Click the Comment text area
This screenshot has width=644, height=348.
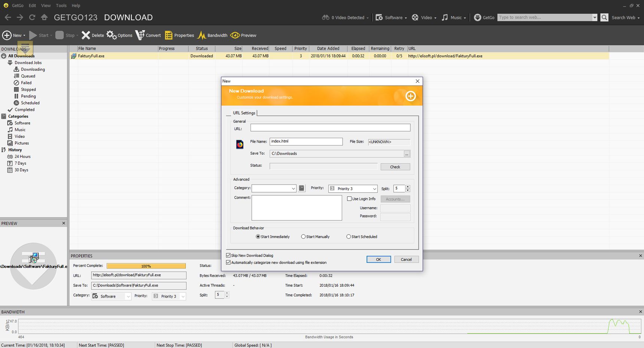[x=297, y=208]
